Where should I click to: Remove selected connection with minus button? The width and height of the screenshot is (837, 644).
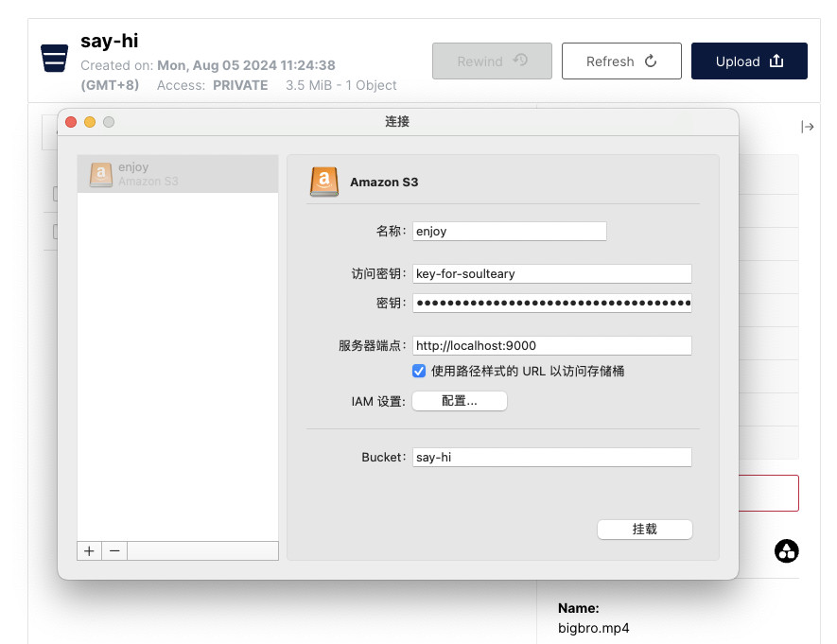tap(114, 550)
